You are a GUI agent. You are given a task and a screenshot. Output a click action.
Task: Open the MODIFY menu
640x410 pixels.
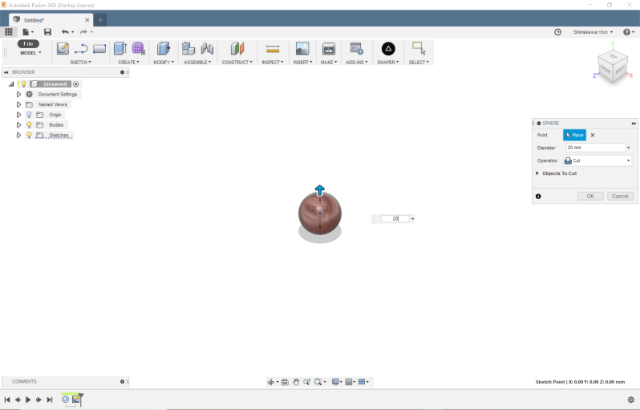[x=164, y=62]
